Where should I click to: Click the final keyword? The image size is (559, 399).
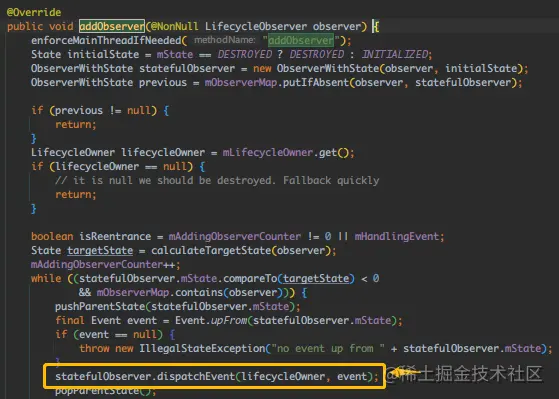coord(70,321)
